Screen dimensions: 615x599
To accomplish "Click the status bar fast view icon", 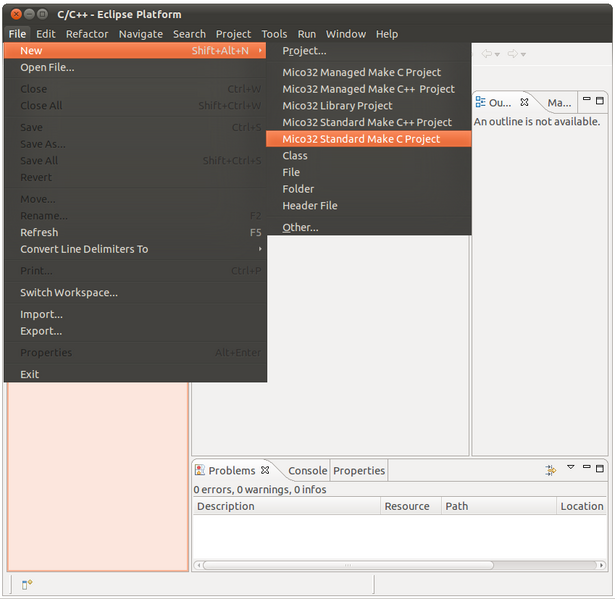I will pos(27,584).
